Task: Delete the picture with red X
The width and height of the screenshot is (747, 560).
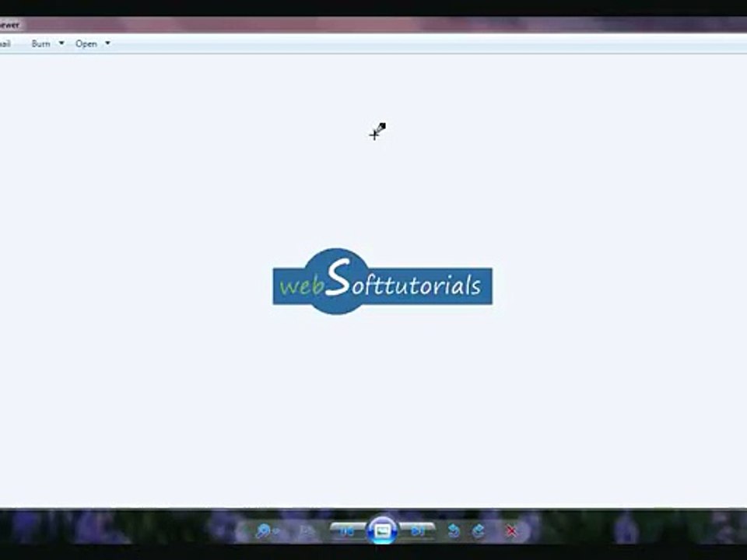Action: point(511,530)
